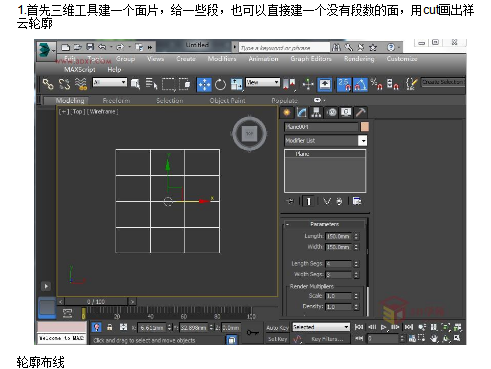Toggle the Spinner Snap button

click(393, 84)
